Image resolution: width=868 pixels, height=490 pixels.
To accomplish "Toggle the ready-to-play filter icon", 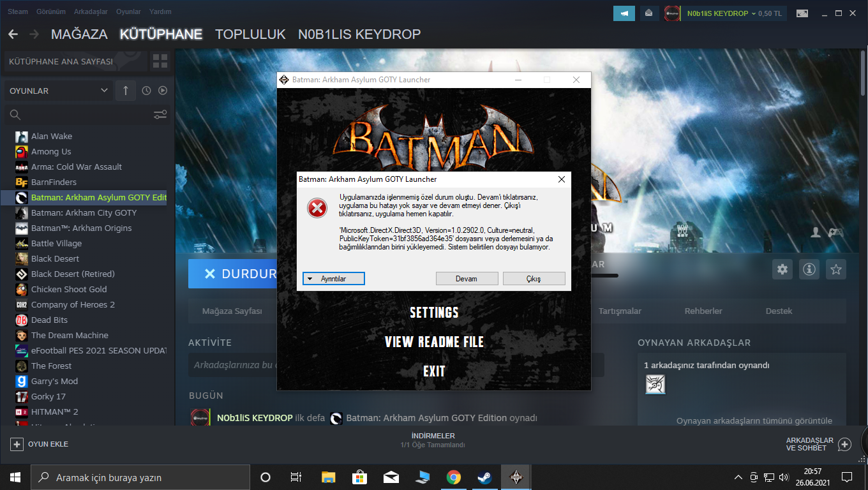I will [163, 91].
